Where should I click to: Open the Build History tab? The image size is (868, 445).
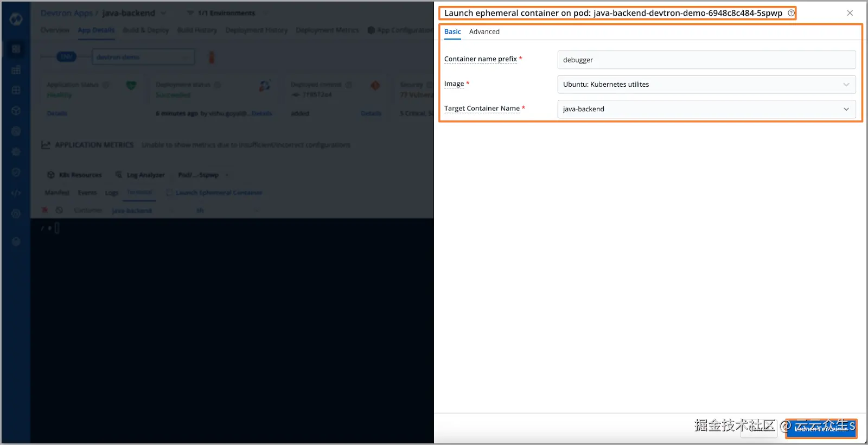point(197,30)
